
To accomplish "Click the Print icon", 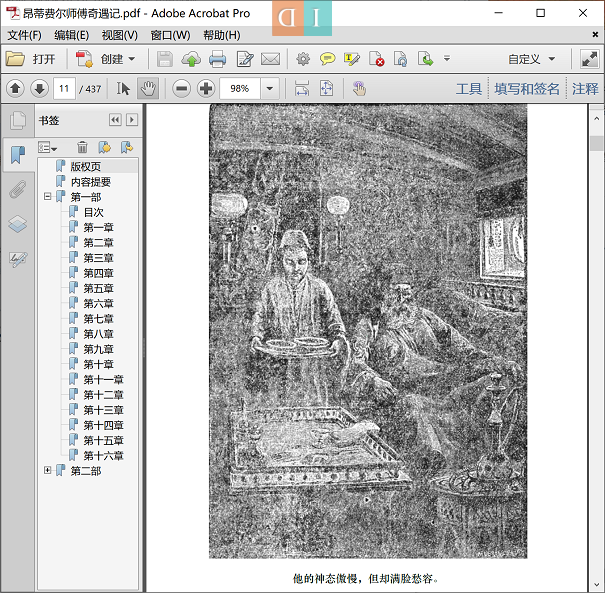I will 218,59.
